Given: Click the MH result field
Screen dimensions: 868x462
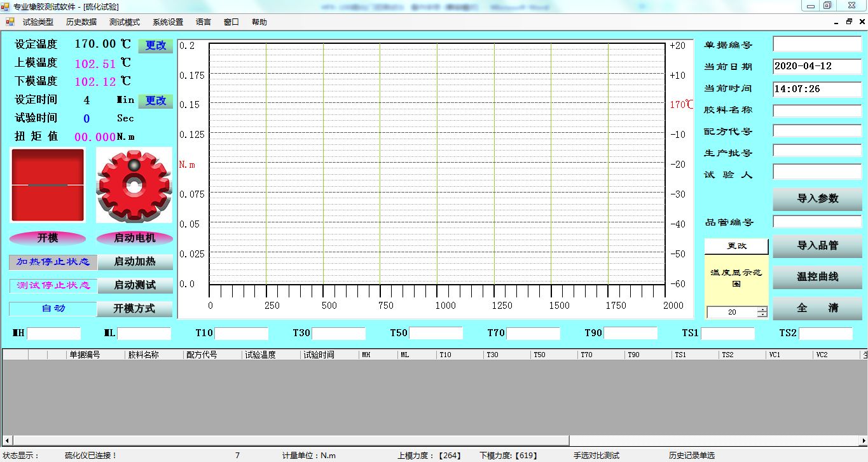Looking at the screenshot, I should (x=54, y=333).
